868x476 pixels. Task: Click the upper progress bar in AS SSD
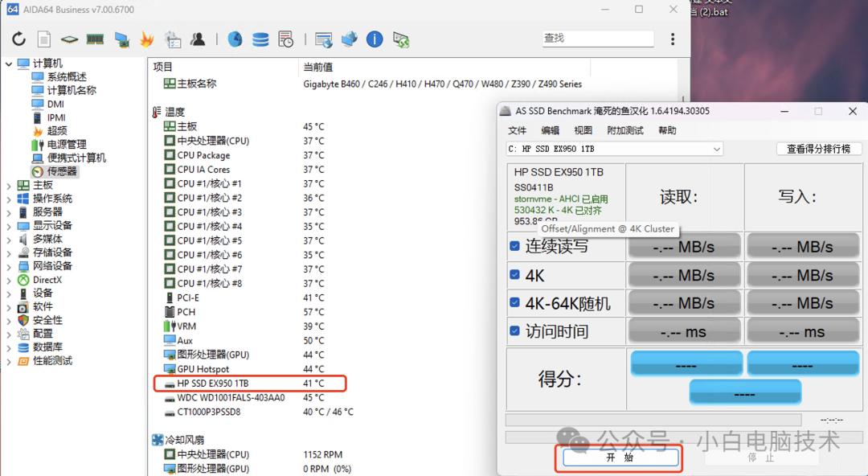point(653,420)
